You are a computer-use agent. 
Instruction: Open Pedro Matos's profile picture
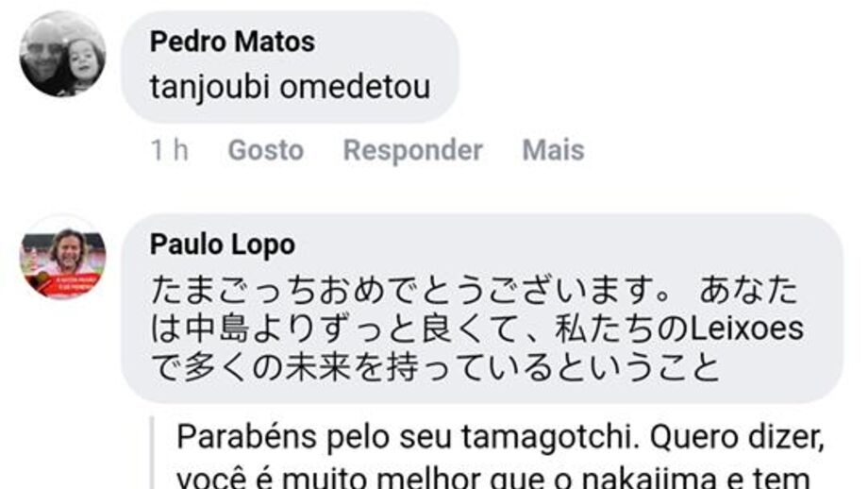(62, 54)
